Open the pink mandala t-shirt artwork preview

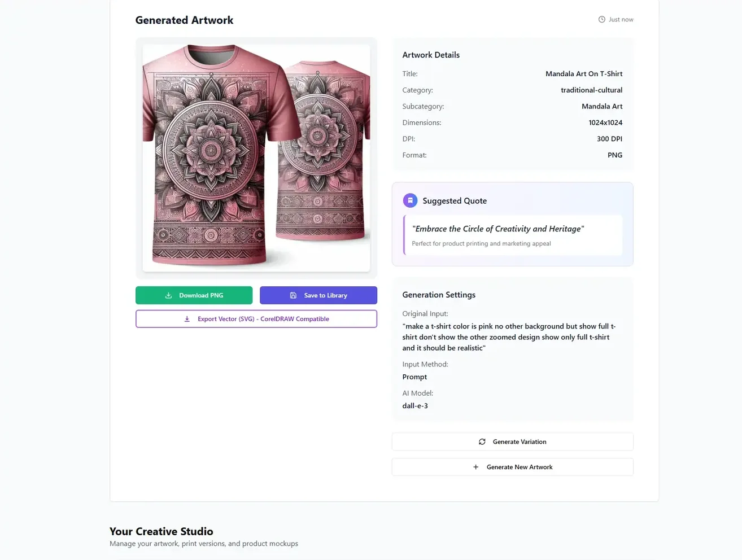tap(256, 158)
